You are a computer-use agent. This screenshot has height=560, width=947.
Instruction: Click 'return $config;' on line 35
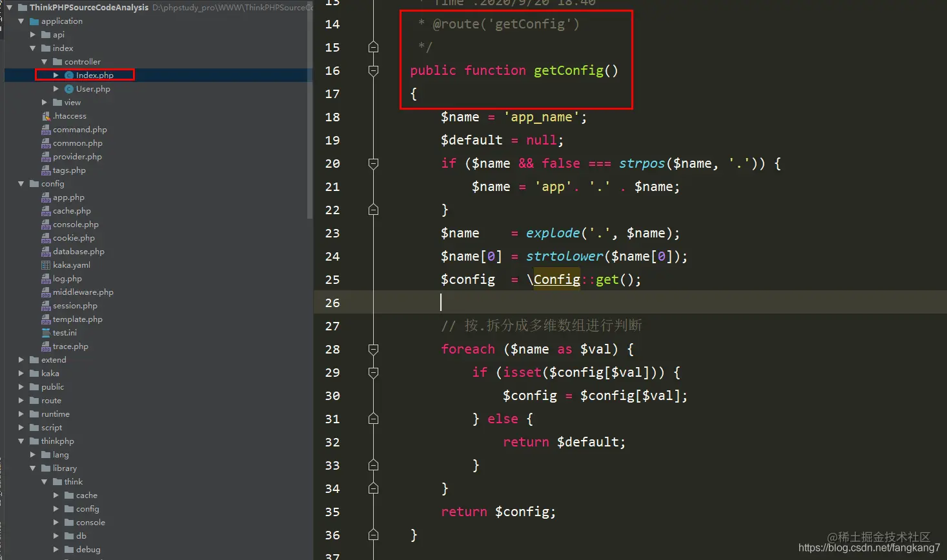[x=498, y=512]
